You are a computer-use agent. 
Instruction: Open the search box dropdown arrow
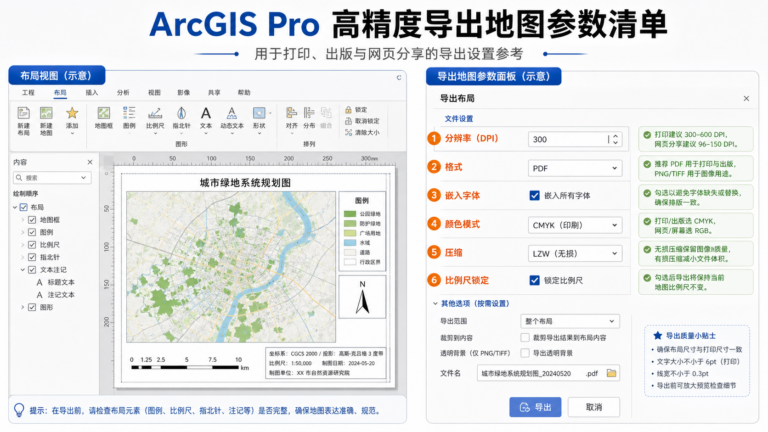pos(83,177)
